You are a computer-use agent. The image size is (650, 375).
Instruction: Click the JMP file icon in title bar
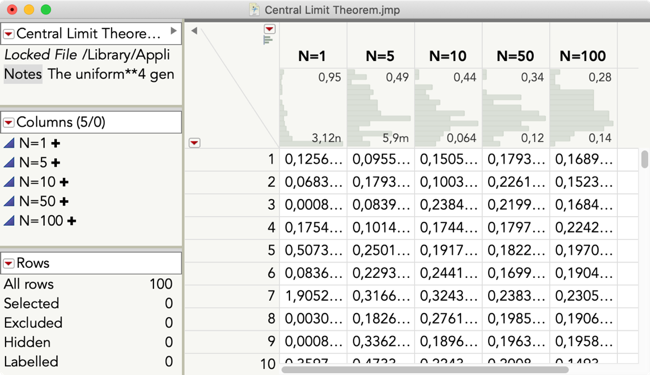254,10
